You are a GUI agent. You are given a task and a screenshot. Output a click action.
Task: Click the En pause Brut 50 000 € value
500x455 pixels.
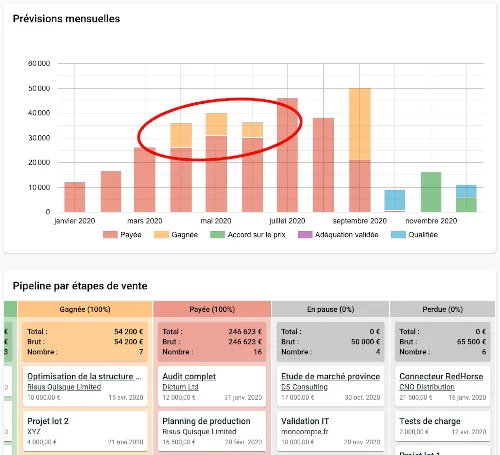(x=365, y=342)
